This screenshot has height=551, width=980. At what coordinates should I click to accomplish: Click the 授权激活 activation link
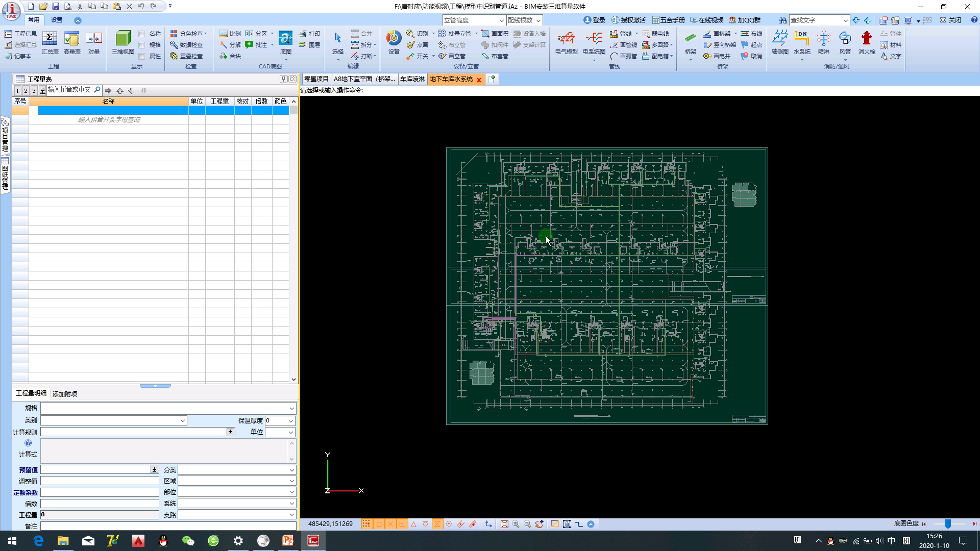click(629, 20)
